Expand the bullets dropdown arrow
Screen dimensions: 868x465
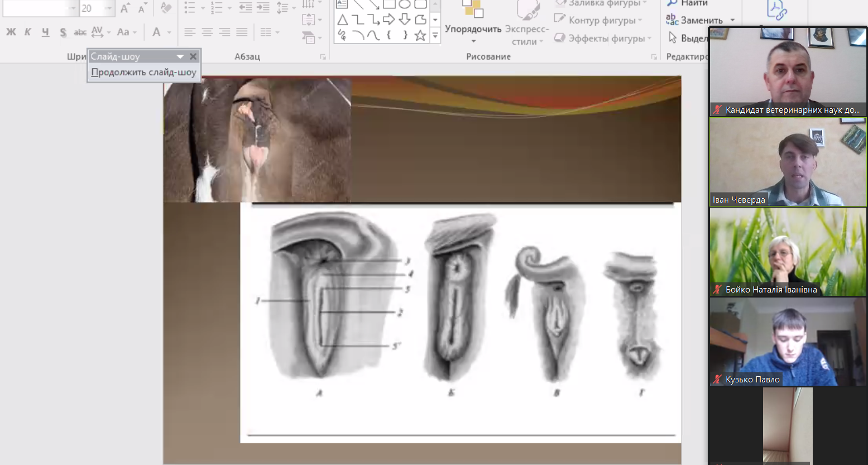(202, 8)
